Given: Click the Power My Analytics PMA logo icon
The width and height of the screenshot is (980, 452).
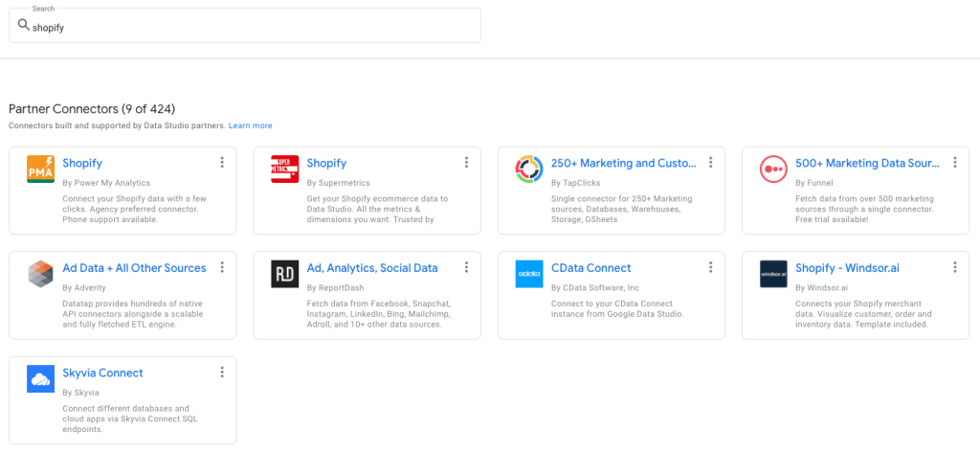Looking at the screenshot, I should coord(40,169).
